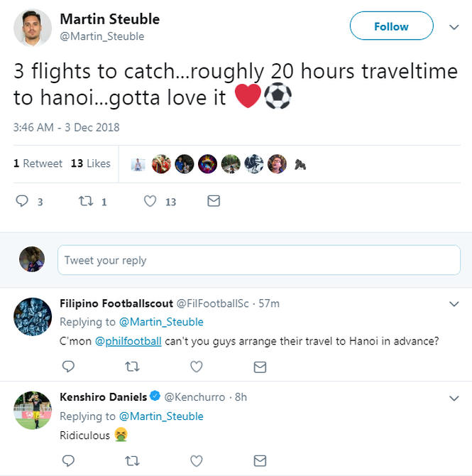Retweet Martin Steuble's main tweet

[84, 202]
